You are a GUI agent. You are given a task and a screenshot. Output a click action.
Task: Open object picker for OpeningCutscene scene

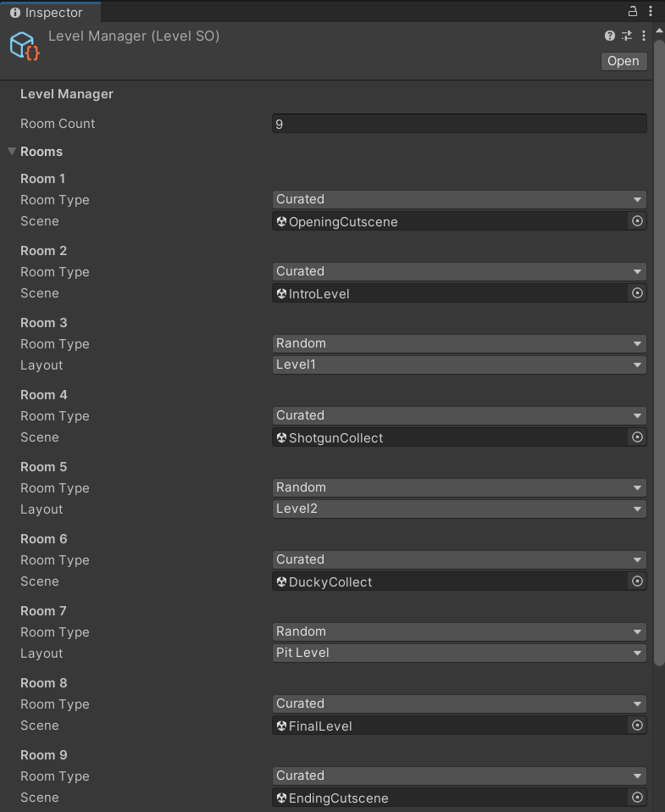tap(638, 221)
